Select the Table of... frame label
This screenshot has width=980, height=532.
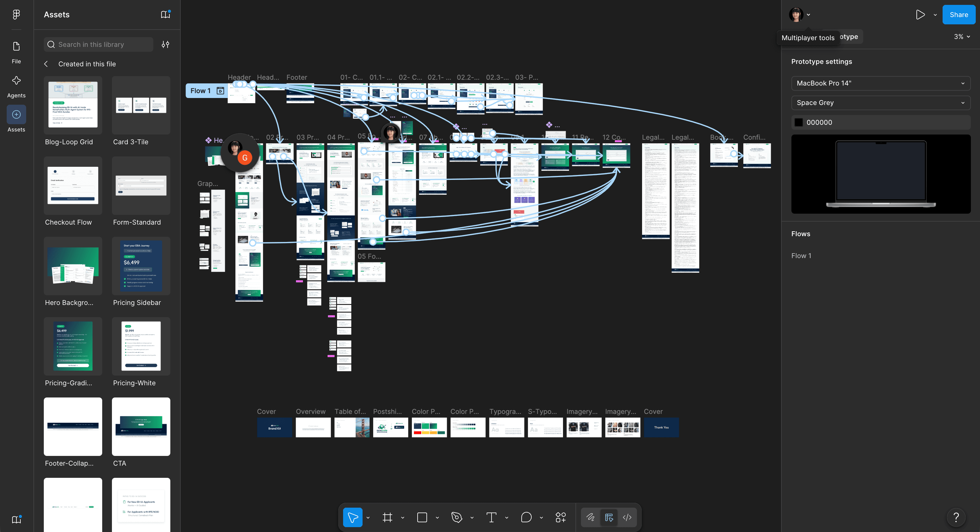click(x=350, y=411)
